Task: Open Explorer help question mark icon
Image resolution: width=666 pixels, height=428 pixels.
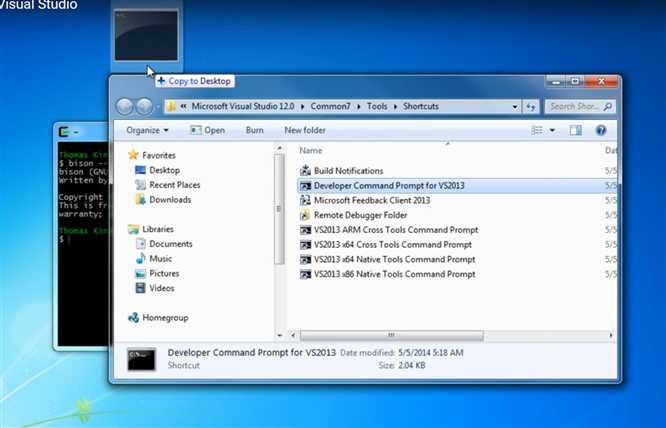Action: click(601, 130)
